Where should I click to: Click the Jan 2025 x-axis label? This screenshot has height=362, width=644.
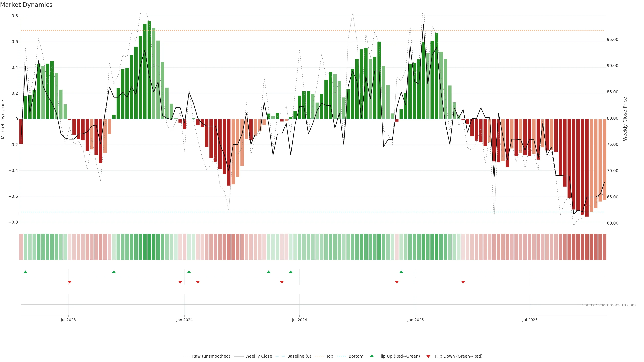(416, 320)
